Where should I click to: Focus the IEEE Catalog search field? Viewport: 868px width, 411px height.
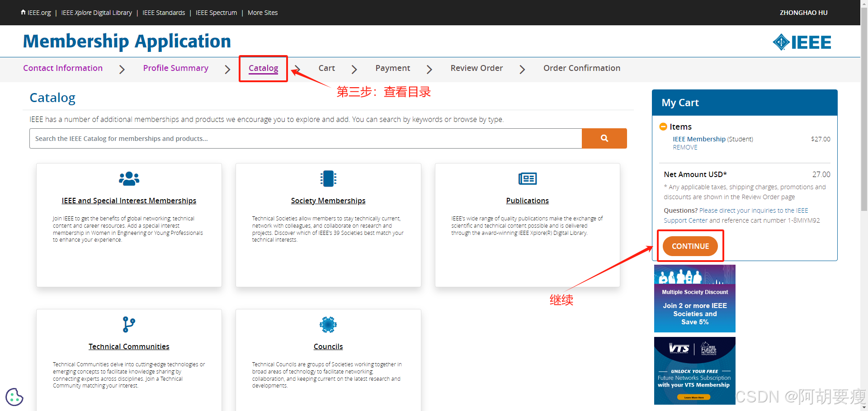click(x=306, y=138)
